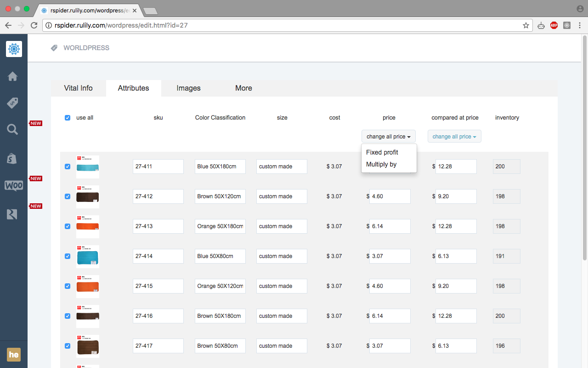The height and width of the screenshot is (368, 588).
Task: Click the 'Color Classification' column header
Action: click(x=220, y=118)
